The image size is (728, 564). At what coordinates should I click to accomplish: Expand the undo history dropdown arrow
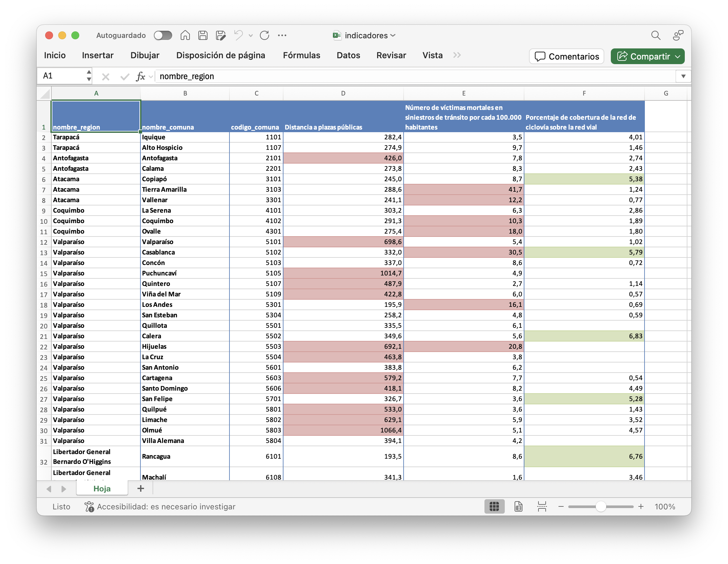click(x=251, y=35)
